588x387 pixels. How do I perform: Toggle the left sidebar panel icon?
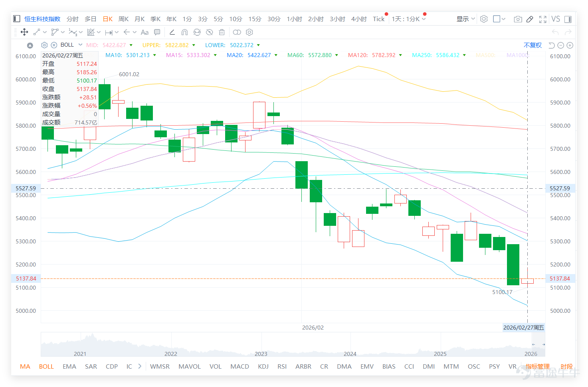pyautogui.click(x=16, y=19)
